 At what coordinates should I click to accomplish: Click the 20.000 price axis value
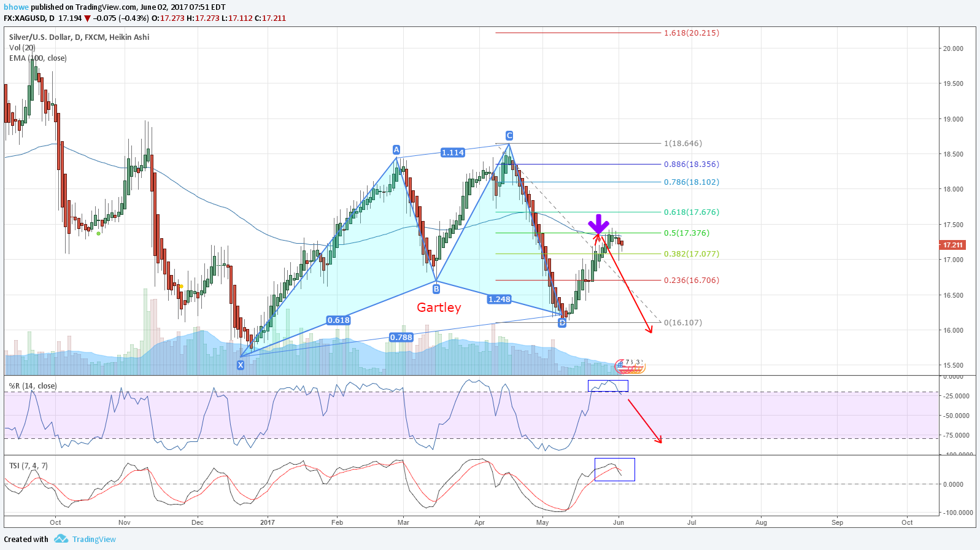click(x=953, y=48)
